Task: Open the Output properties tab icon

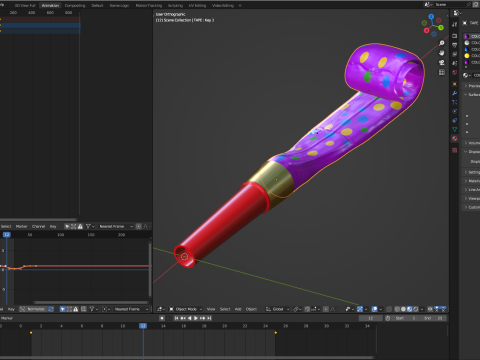Action: pos(455,45)
